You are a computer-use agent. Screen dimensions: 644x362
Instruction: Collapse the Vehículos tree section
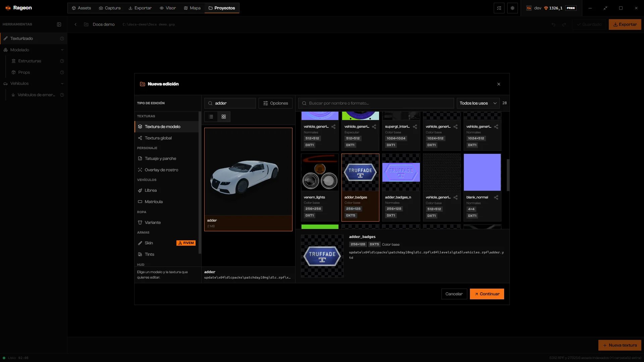click(x=62, y=83)
